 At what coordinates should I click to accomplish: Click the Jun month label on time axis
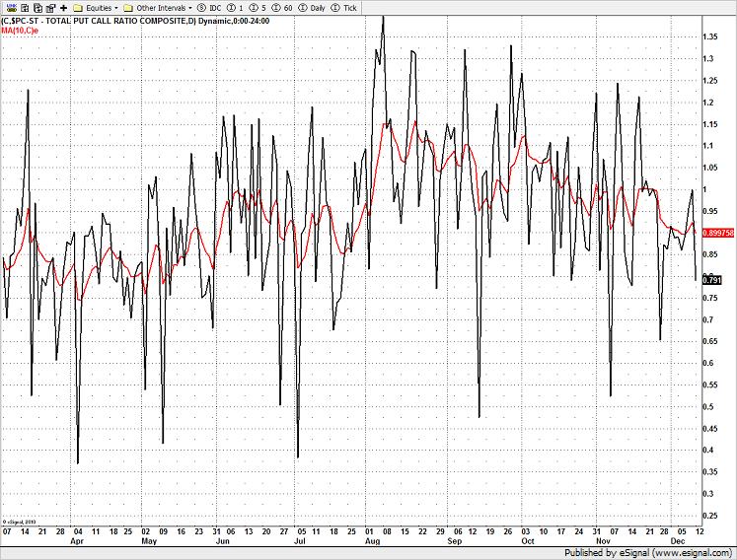222,541
